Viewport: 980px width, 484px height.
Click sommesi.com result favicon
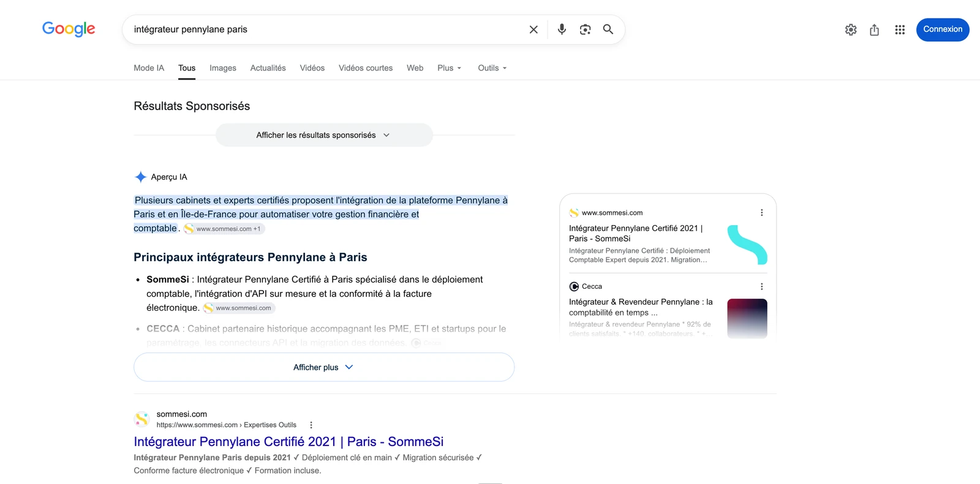tap(141, 419)
